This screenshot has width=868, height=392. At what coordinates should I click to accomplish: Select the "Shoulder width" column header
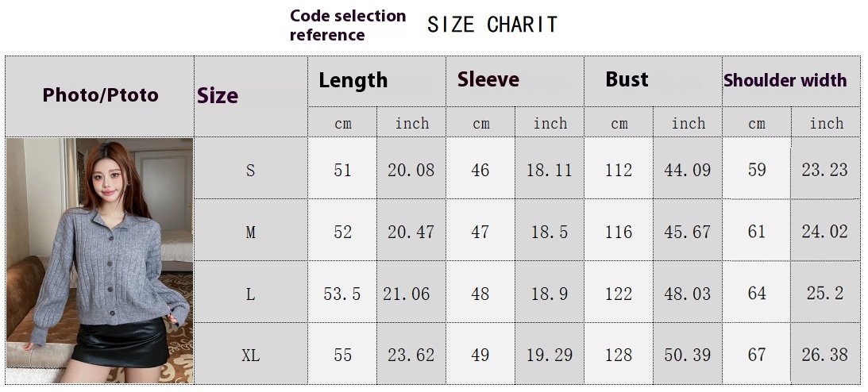pos(785,80)
